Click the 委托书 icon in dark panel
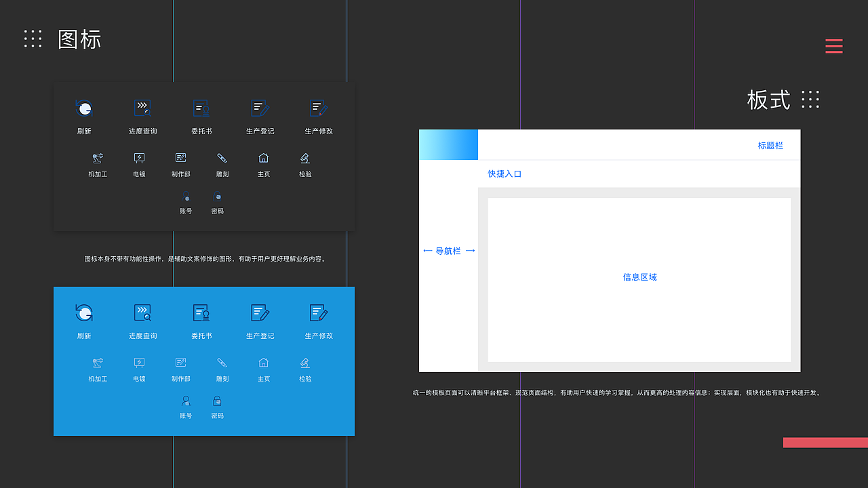The height and width of the screenshot is (488, 868). (201, 108)
